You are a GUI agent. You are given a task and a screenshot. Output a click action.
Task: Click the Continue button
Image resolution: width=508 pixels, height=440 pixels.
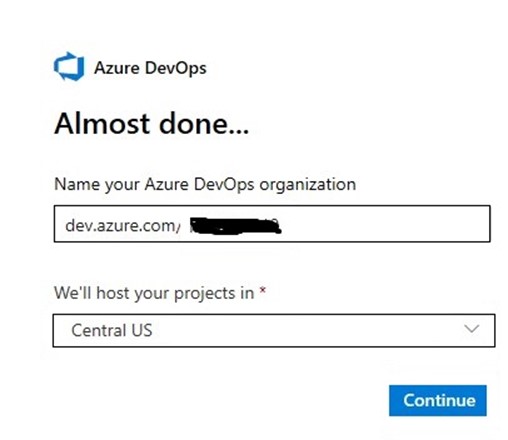pos(438,400)
